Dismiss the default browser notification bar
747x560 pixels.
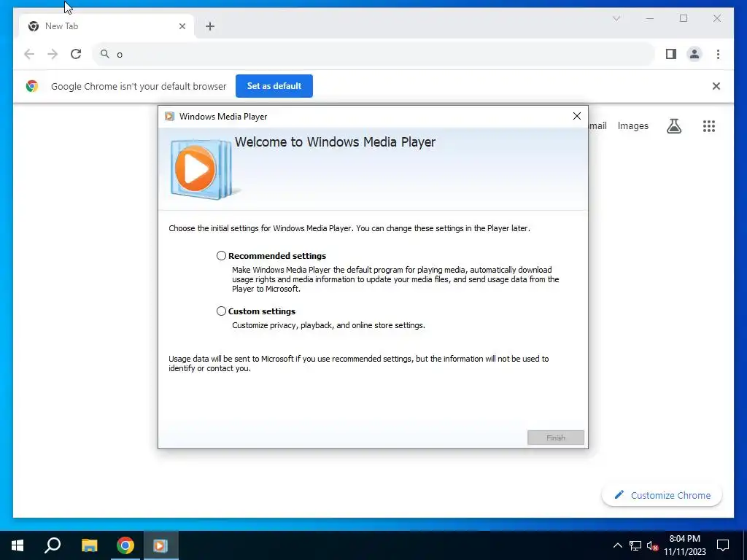(x=716, y=86)
